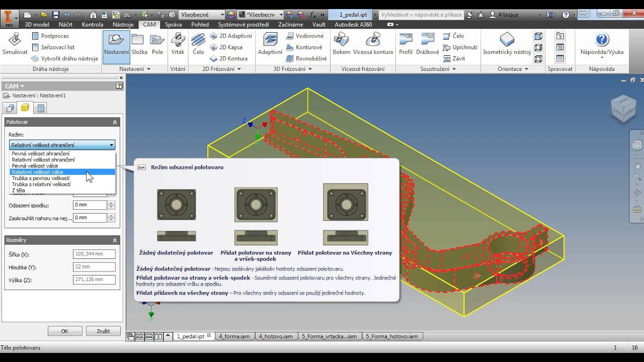Click the Odsazení spodku value field

(90, 205)
